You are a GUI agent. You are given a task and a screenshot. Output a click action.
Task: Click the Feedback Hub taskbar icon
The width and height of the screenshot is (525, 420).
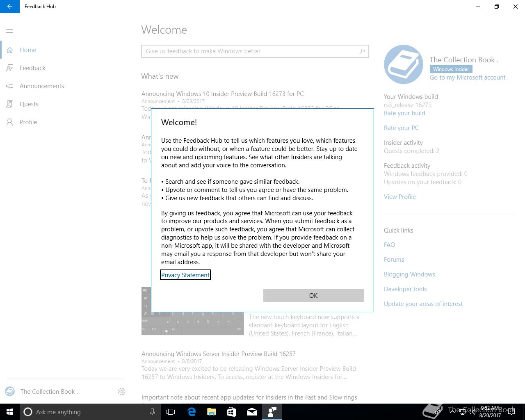(x=272, y=412)
